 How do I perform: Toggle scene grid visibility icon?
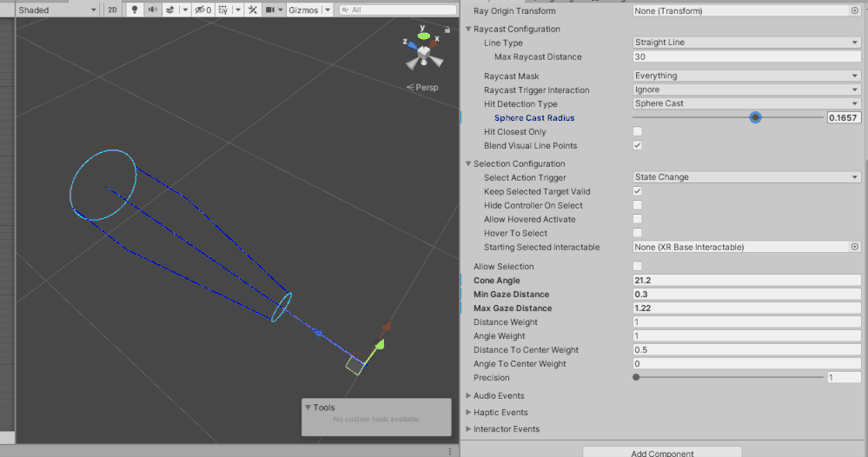[x=222, y=10]
